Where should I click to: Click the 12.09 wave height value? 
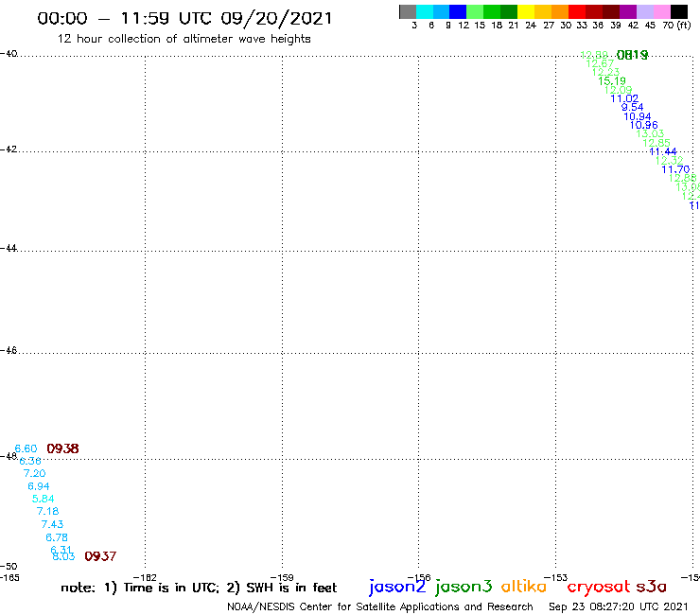pos(619,90)
